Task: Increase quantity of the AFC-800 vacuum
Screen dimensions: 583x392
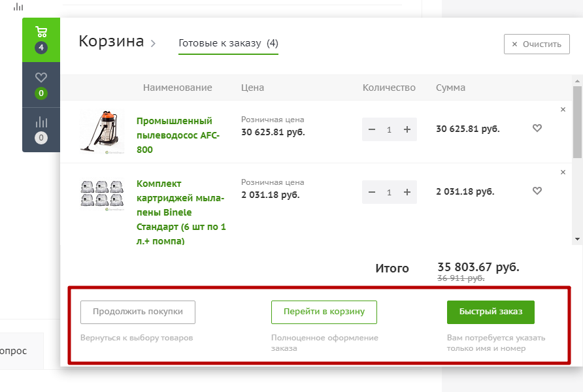Action: 407,129
